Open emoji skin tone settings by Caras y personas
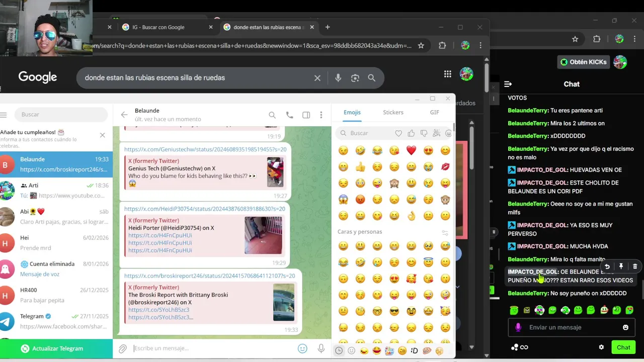The width and height of the screenshot is (644, 362). (445, 233)
